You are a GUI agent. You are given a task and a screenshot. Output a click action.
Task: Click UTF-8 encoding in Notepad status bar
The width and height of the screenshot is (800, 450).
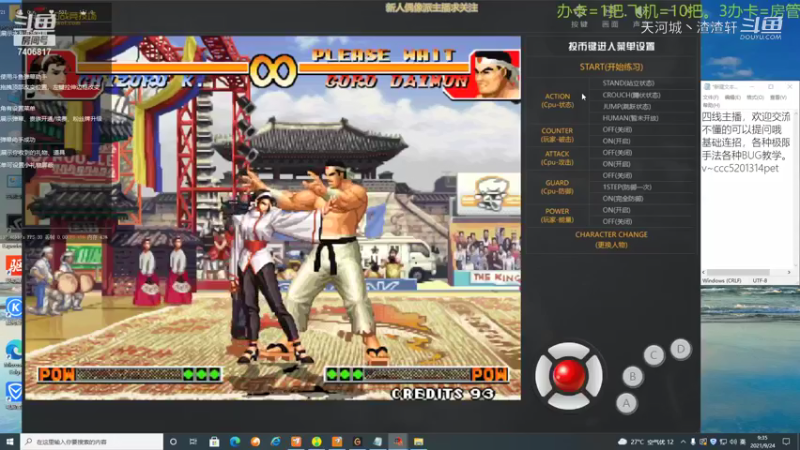click(x=760, y=281)
